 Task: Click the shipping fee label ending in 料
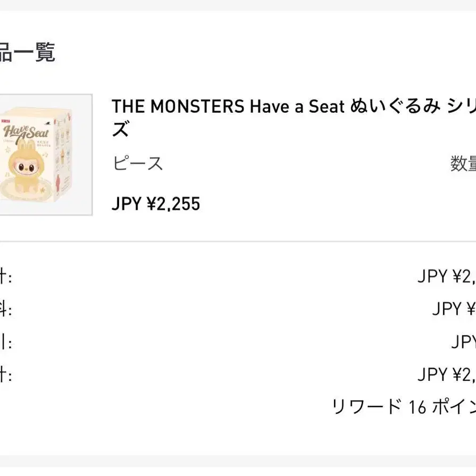click(6, 309)
